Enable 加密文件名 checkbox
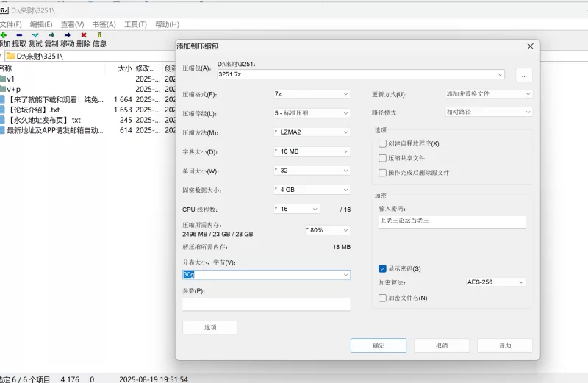 [382, 298]
